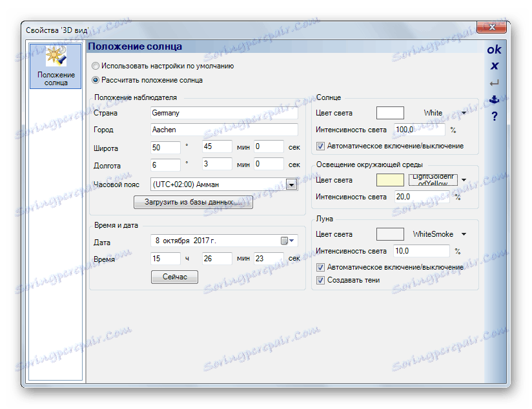Click the Страна field containing Germany
Image resolution: width=532 pixels, height=409 pixels.
224,113
